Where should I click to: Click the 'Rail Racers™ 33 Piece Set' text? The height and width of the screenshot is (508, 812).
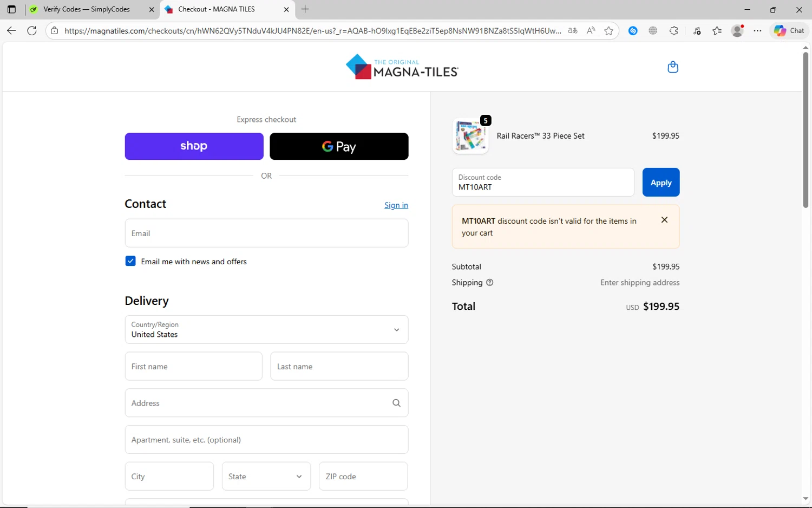(540, 136)
